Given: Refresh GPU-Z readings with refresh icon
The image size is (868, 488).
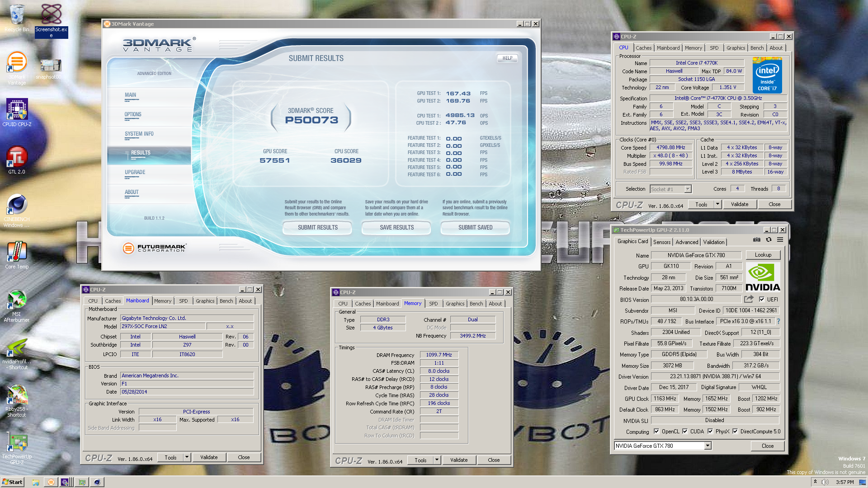Looking at the screenshot, I should 769,240.
